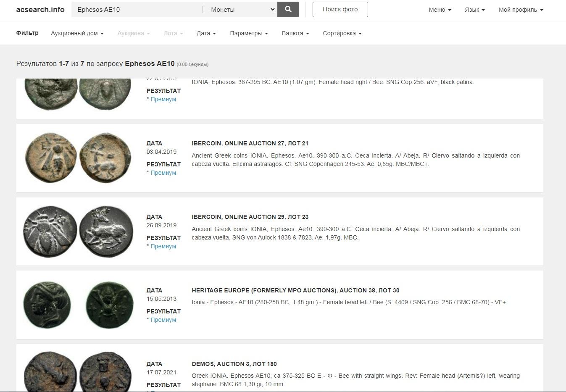
Task: Click the date 03.04.2019
Action: [161, 152]
